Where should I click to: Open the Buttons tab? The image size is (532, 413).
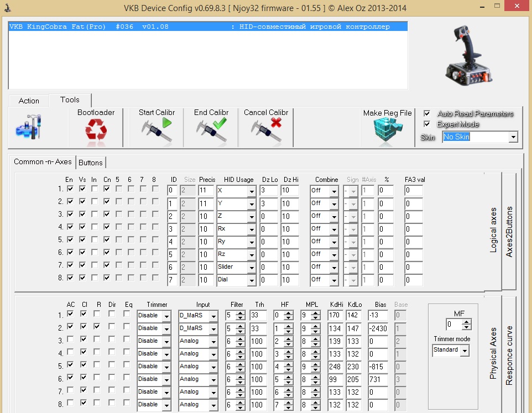[91, 163]
